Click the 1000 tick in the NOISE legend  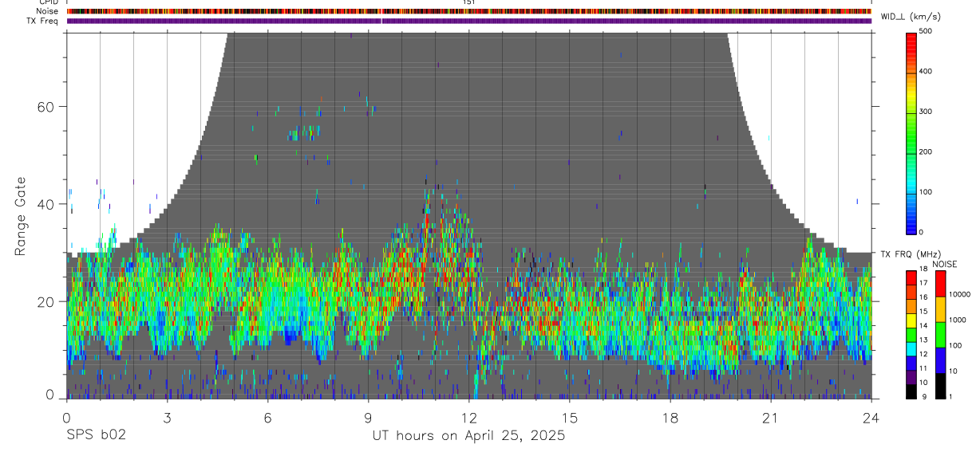tap(958, 320)
